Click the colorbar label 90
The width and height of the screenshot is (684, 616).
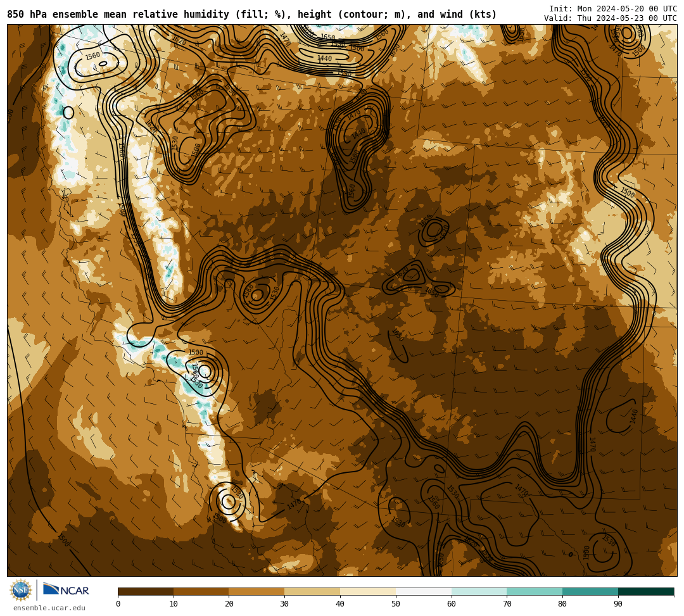tap(618, 604)
